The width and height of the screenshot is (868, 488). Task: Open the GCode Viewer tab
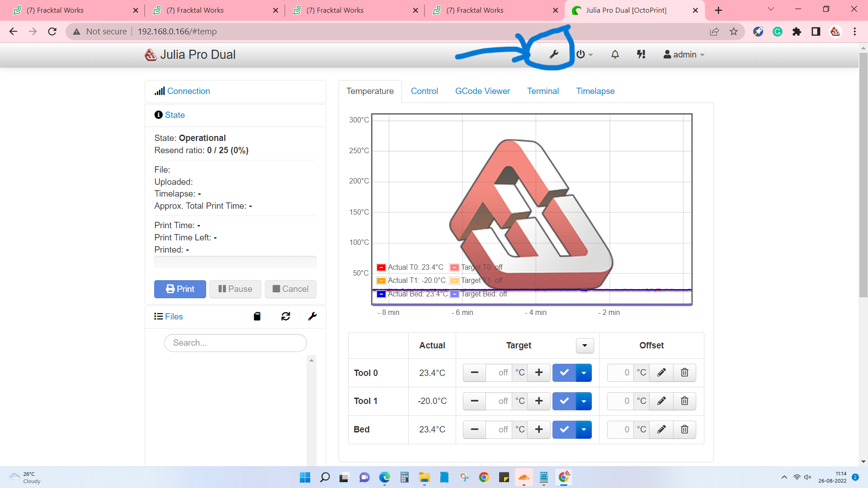click(482, 91)
